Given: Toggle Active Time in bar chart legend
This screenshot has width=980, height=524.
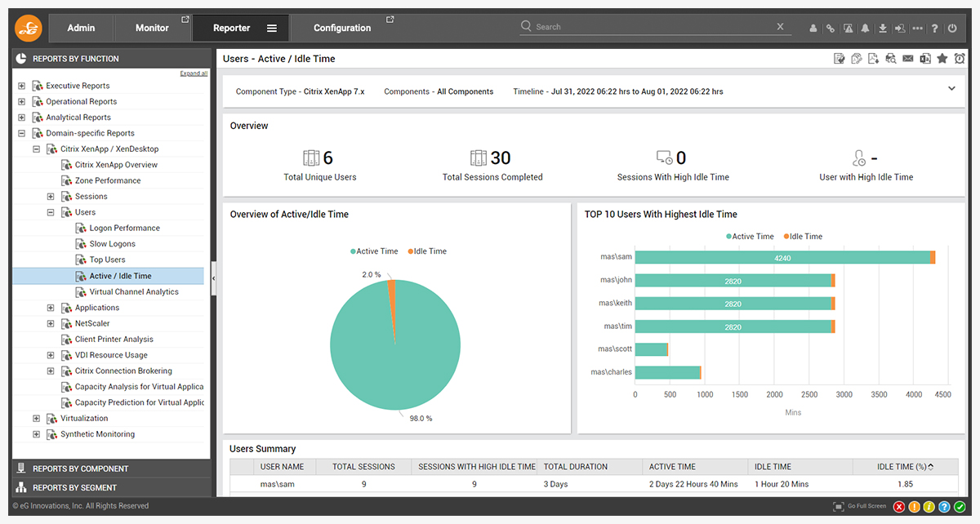Looking at the screenshot, I should pos(750,236).
